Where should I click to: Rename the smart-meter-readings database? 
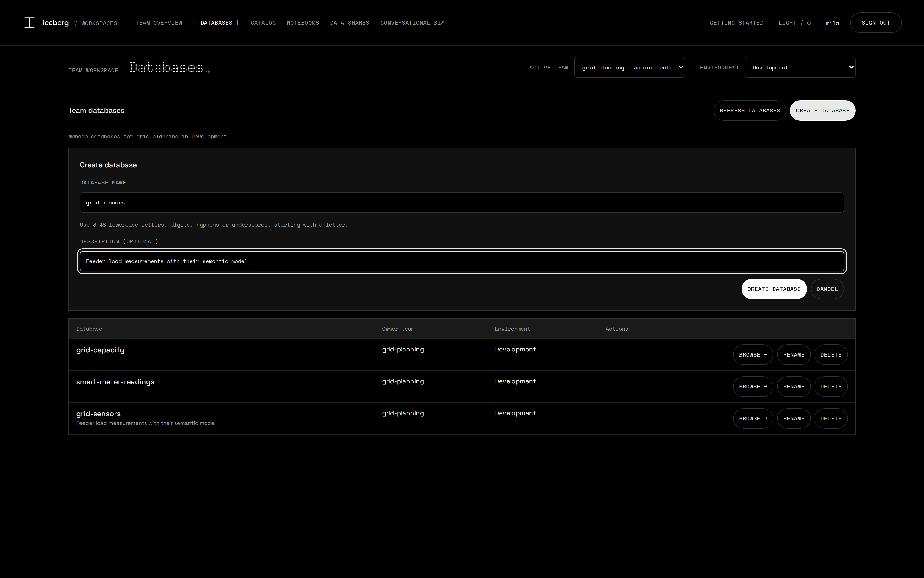coord(793,387)
